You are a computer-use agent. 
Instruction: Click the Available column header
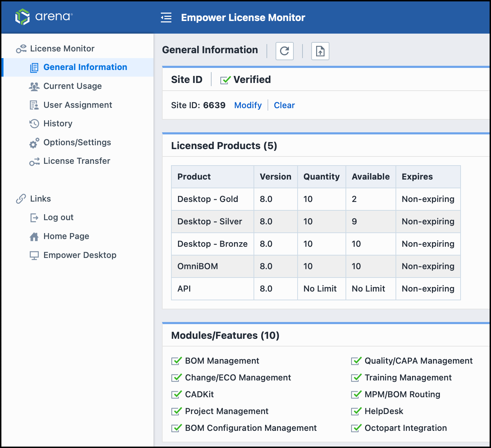click(371, 177)
